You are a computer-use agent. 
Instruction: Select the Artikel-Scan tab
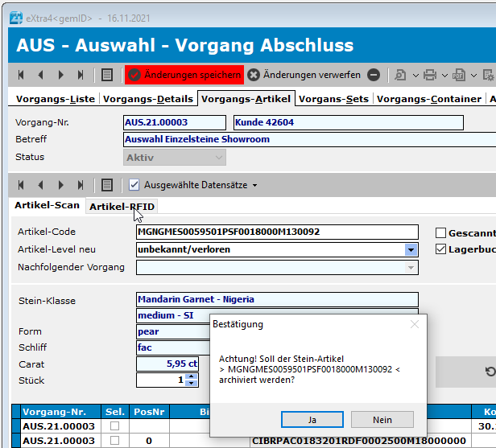48,205
